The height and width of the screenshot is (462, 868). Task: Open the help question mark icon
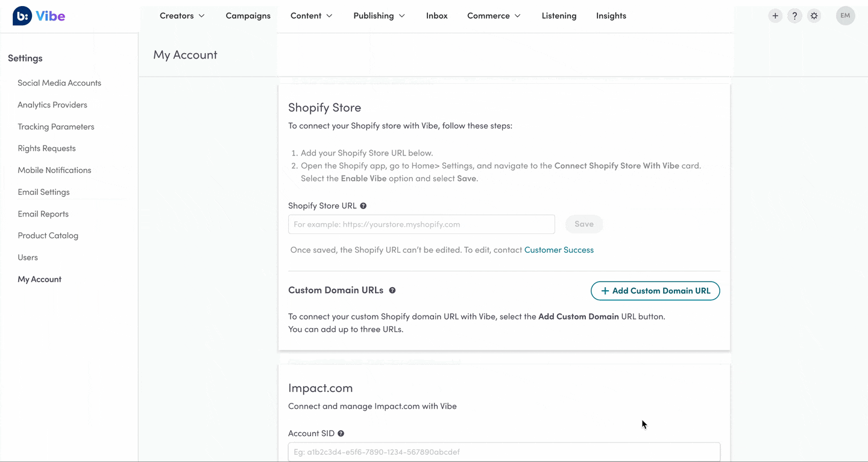(794, 16)
